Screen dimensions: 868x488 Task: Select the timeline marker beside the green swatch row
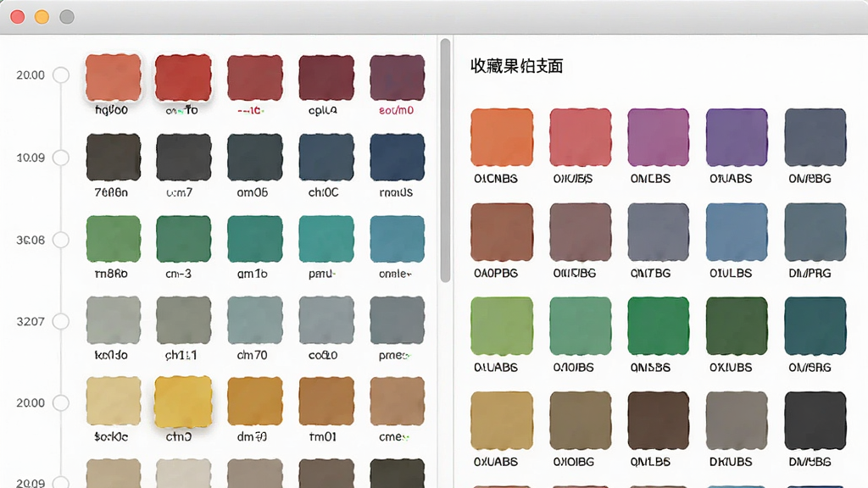click(61, 240)
